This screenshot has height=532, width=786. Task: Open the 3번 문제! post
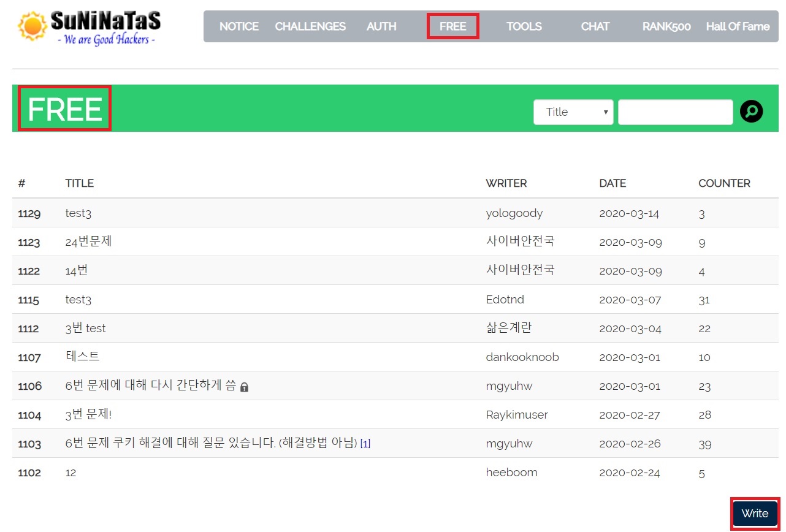[x=88, y=414]
